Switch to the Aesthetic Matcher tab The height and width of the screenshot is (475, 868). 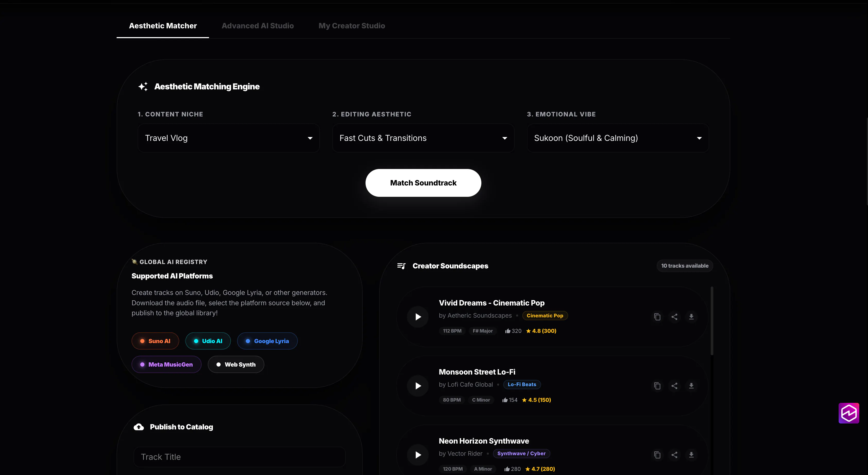163,26
